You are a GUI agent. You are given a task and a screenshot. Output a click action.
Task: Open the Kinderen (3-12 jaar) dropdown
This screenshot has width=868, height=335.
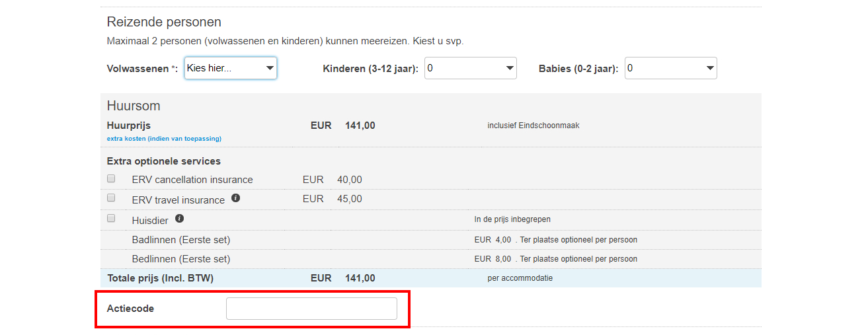[x=470, y=68]
